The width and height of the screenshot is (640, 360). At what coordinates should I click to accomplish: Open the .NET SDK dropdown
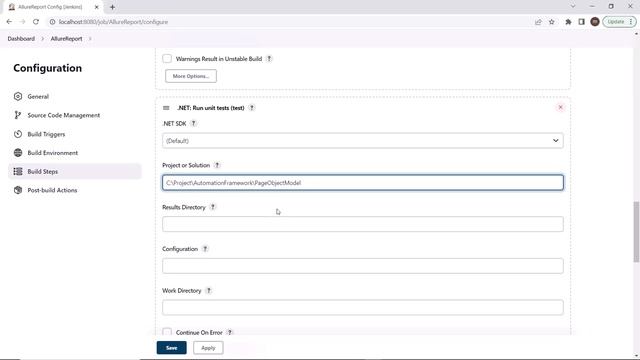point(363,140)
